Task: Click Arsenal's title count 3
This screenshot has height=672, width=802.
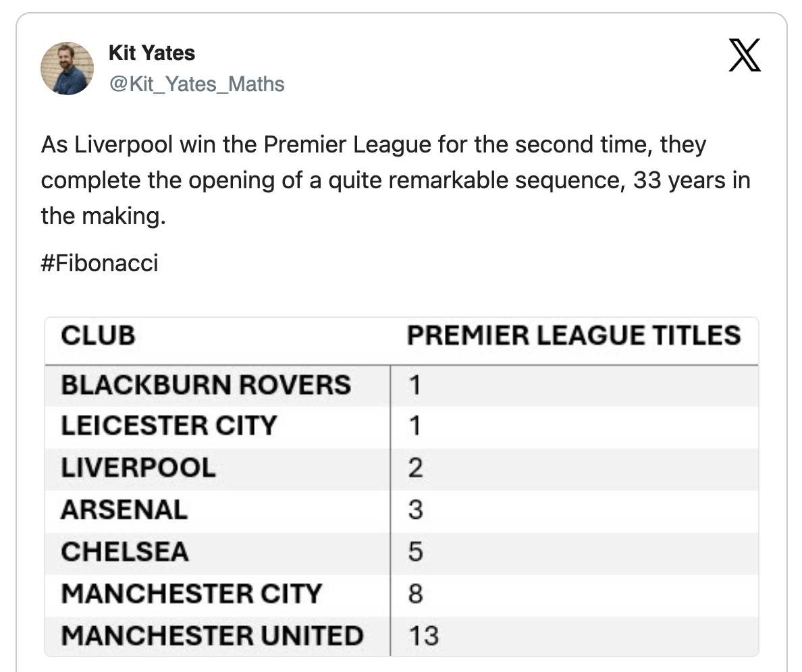Action: [x=416, y=509]
